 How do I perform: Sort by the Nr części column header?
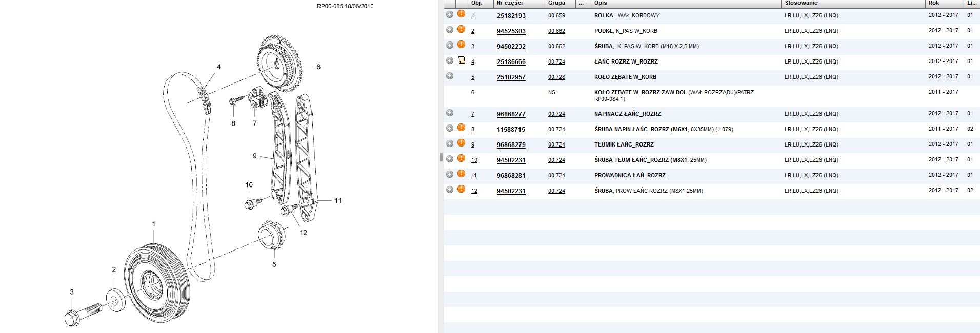[509, 3]
